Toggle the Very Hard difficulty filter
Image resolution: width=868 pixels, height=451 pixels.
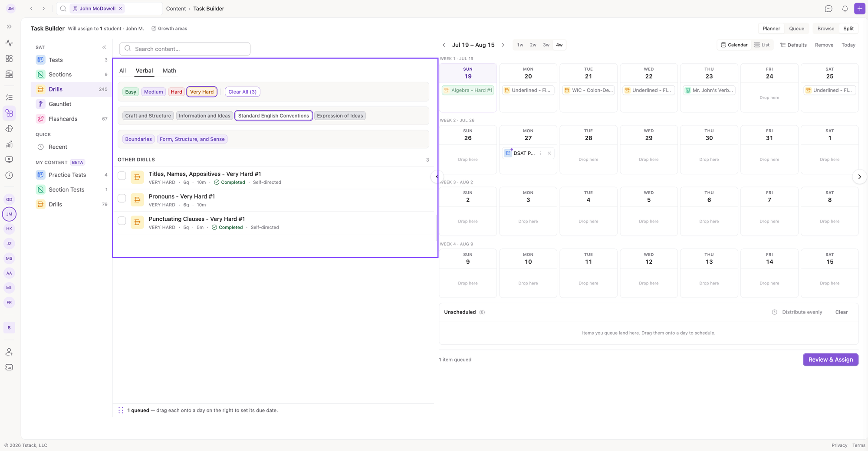(x=202, y=92)
